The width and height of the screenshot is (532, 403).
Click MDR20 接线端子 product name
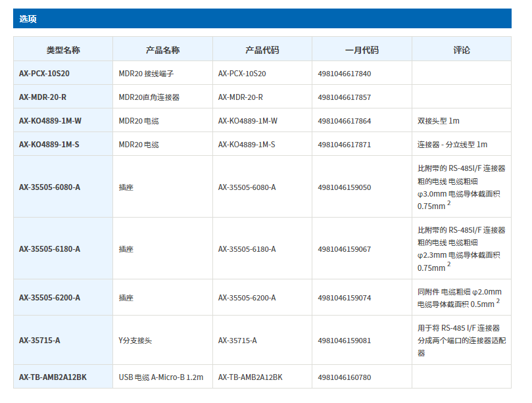(x=146, y=73)
